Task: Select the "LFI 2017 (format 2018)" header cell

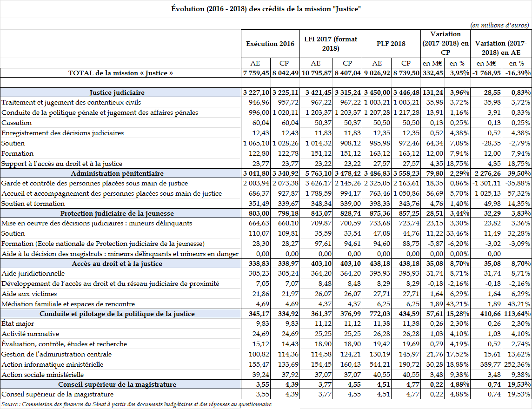Action: click(331, 44)
